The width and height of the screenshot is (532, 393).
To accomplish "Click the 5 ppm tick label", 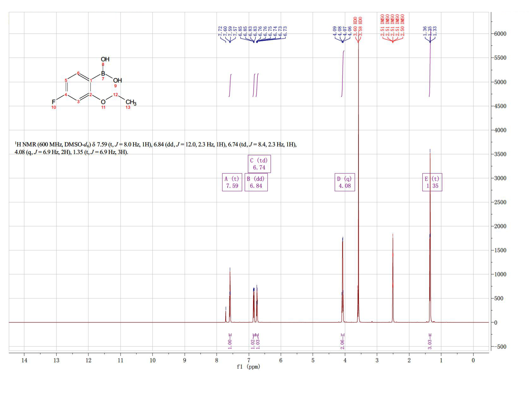I will tap(313, 360).
